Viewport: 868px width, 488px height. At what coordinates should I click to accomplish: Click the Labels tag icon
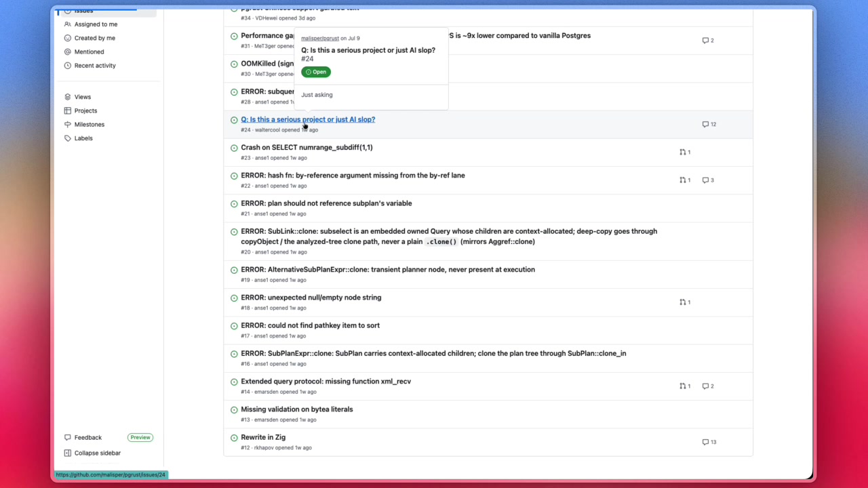[x=67, y=138]
